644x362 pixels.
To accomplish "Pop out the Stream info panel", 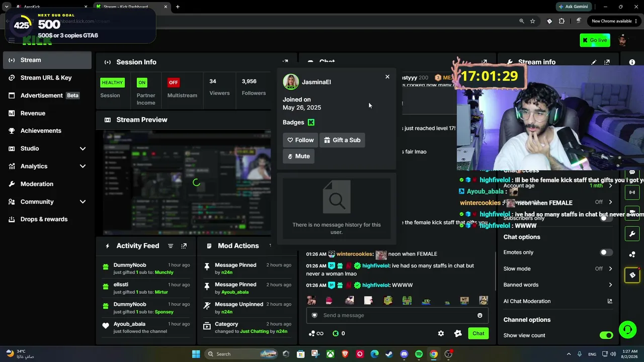I will [607, 62].
